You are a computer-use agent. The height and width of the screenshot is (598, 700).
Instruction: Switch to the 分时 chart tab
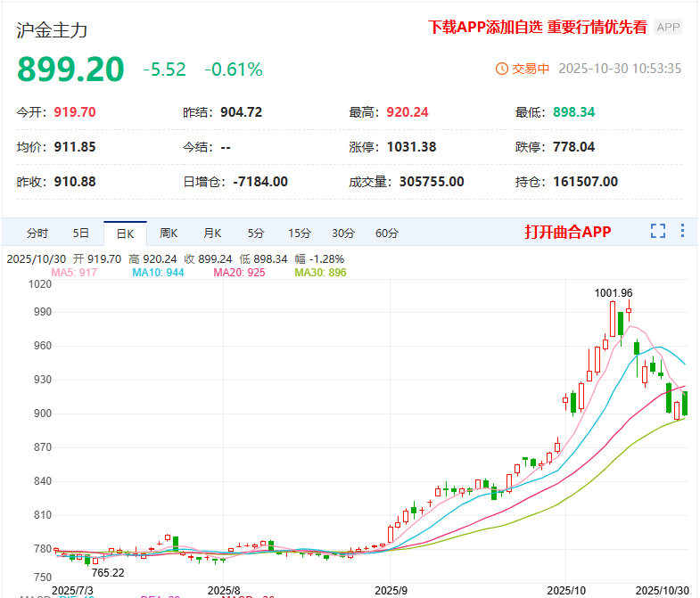click(x=37, y=233)
